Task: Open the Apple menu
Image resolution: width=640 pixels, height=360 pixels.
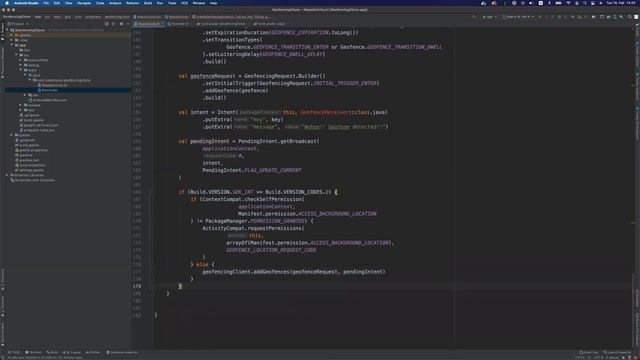Action: (x=7, y=3)
